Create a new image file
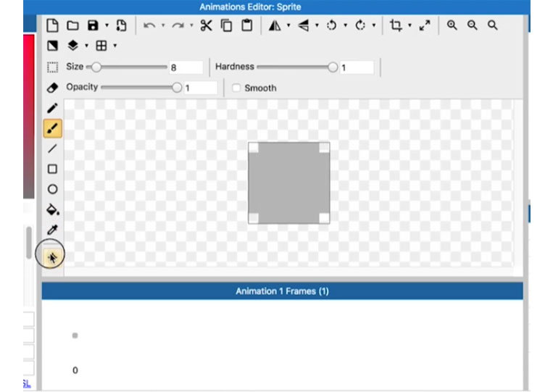This screenshot has width=553, height=392. (52, 25)
